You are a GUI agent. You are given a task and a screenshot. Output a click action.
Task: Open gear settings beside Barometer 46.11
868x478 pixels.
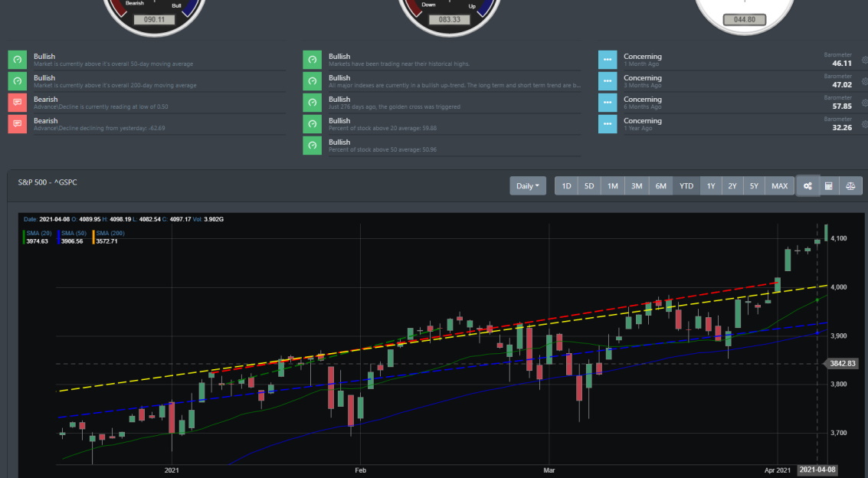865,60
